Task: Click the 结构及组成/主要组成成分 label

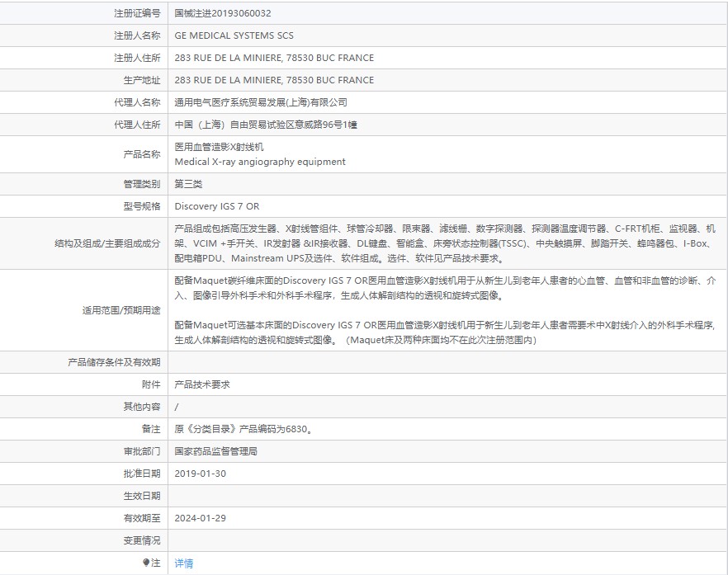Action: [107, 243]
